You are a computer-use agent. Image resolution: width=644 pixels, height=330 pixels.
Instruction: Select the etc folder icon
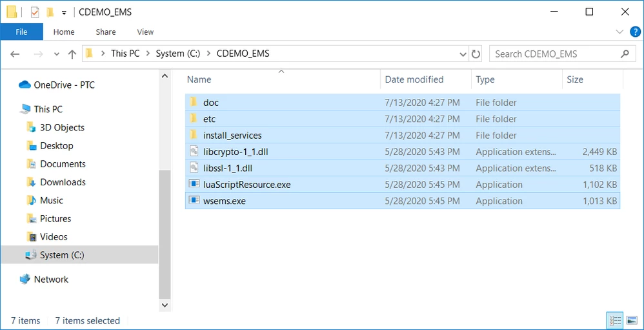coord(194,118)
